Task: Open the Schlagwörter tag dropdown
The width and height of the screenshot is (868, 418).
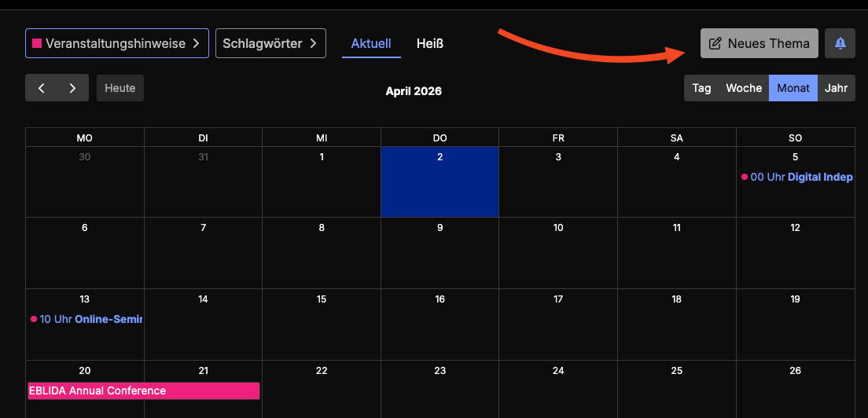Action: pyautogui.click(x=270, y=43)
